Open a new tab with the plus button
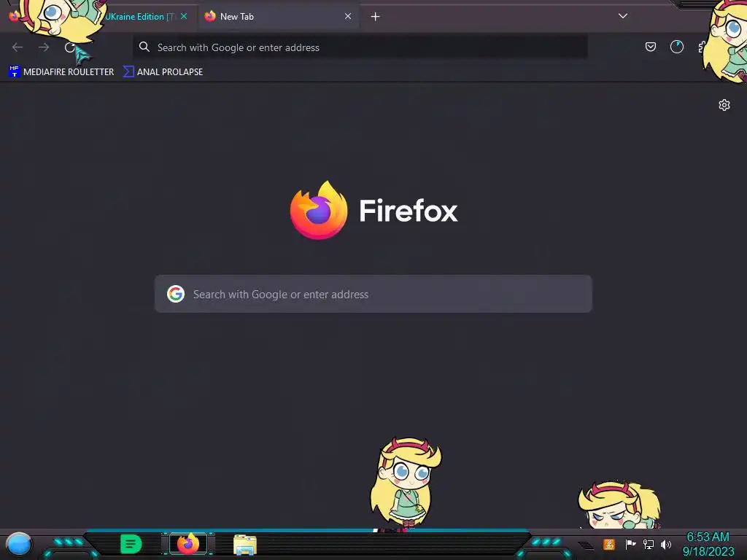Image resolution: width=747 pixels, height=560 pixels. [376, 17]
